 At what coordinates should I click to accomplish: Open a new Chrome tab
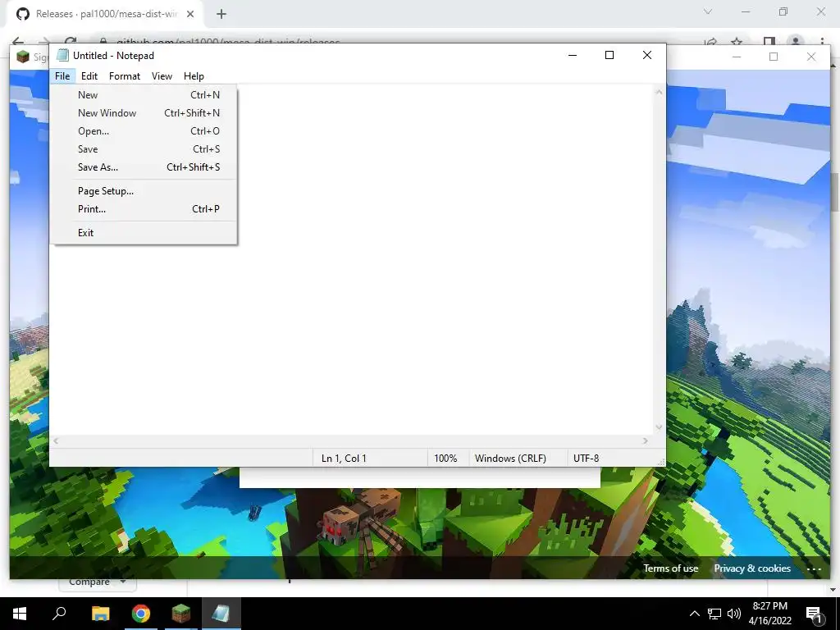[221, 14]
